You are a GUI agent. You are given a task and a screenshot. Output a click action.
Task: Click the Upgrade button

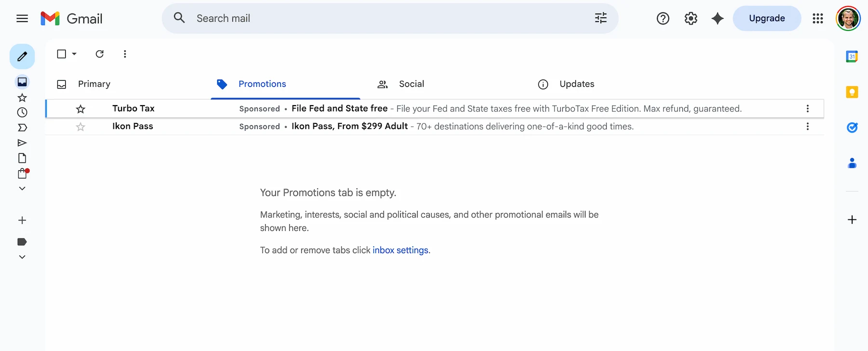[x=767, y=18]
